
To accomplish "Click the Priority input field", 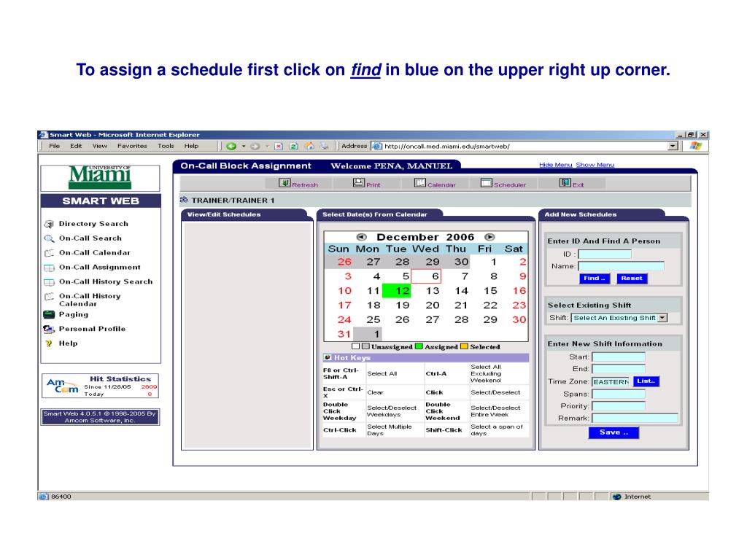I will (x=619, y=406).
